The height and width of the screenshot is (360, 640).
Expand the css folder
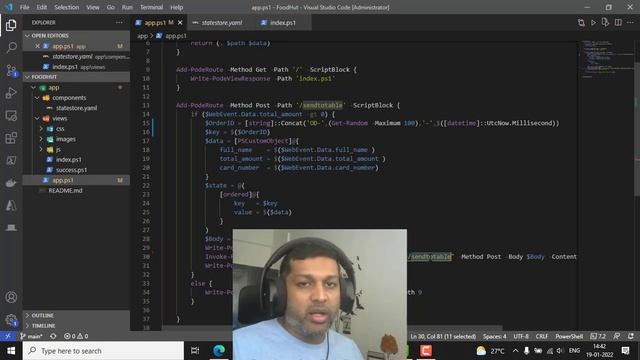pos(76,129)
